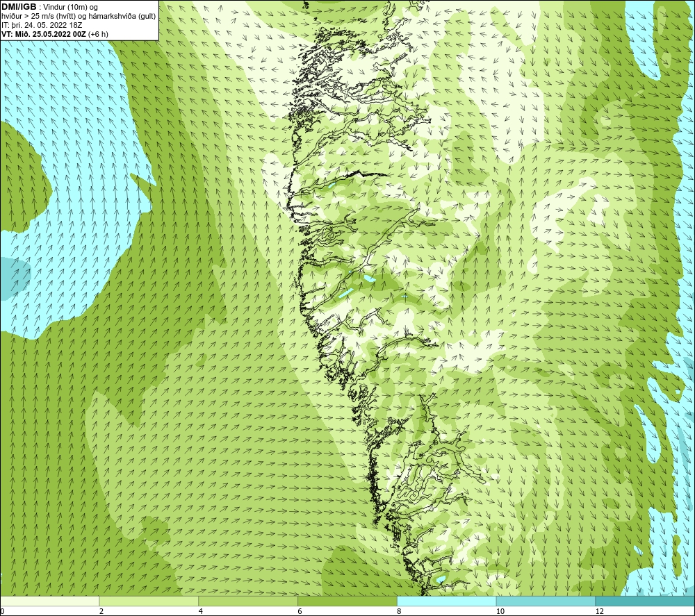This screenshot has height=616, width=695.
Task: Click the 0–2 m/s pale legend swatch
Action: 49,601
